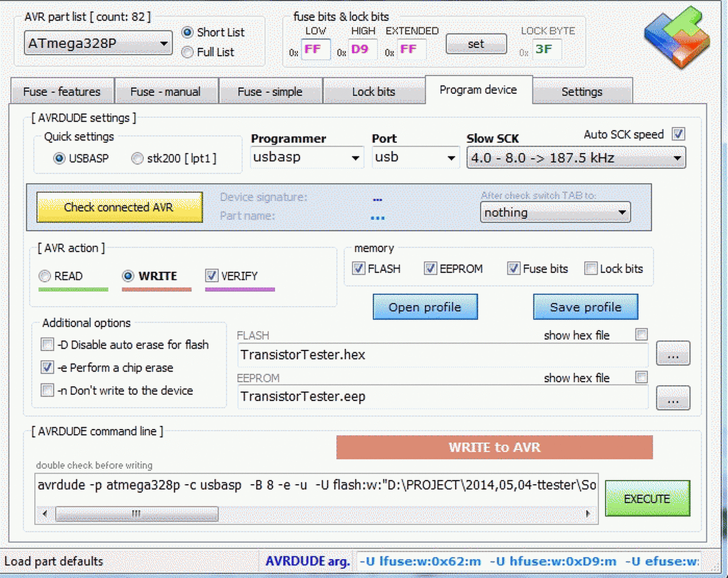The image size is (728, 578).
Task: Click the -U hfuse:w:0xD9:m argument text
Action: pyautogui.click(x=553, y=562)
